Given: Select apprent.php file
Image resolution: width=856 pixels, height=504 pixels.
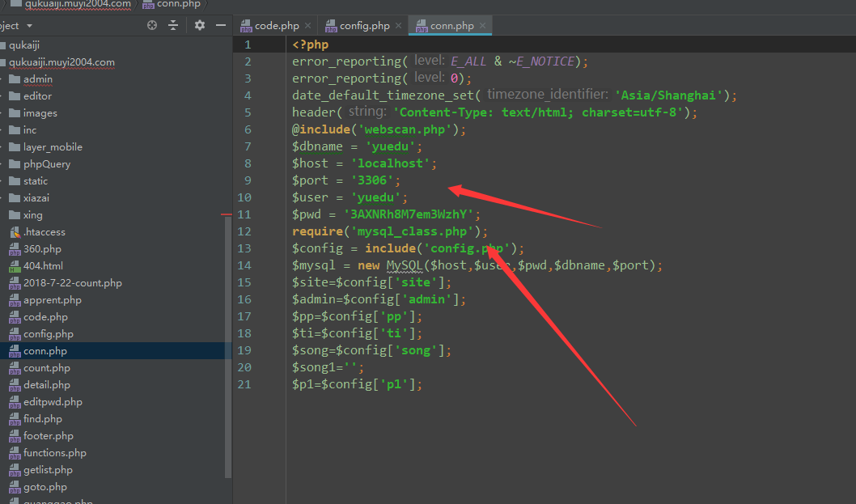Looking at the screenshot, I should coord(53,300).
